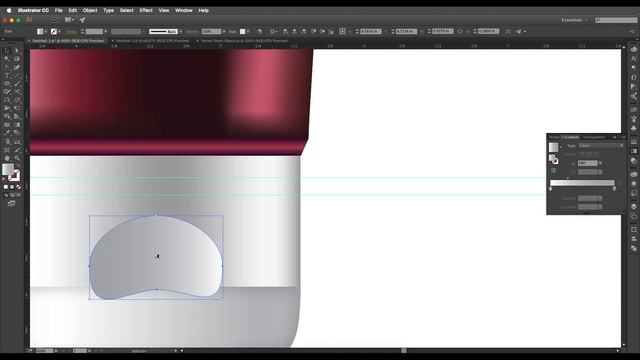The image size is (640, 360).
Task: Select the Rotate tool
Action: (7, 100)
